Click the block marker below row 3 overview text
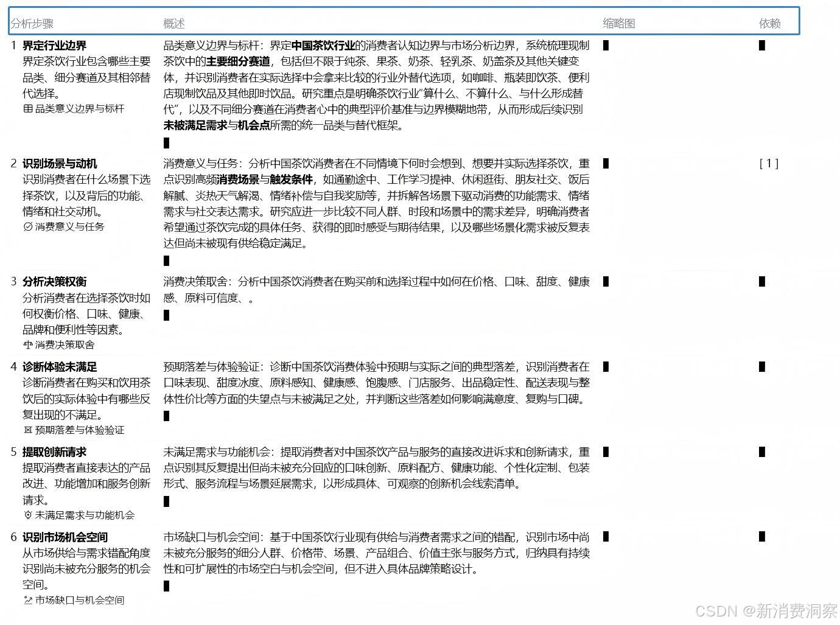The image size is (840, 625). [x=167, y=315]
